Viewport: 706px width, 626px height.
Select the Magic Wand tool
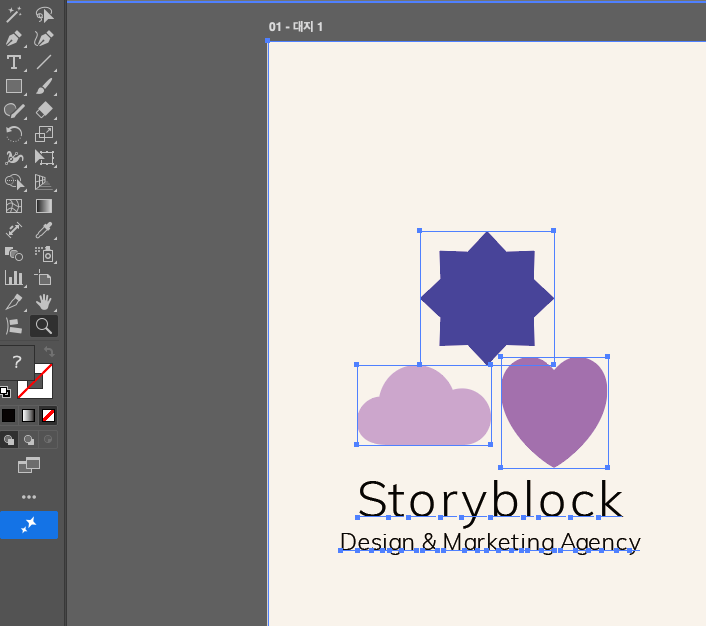pos(14,14)
